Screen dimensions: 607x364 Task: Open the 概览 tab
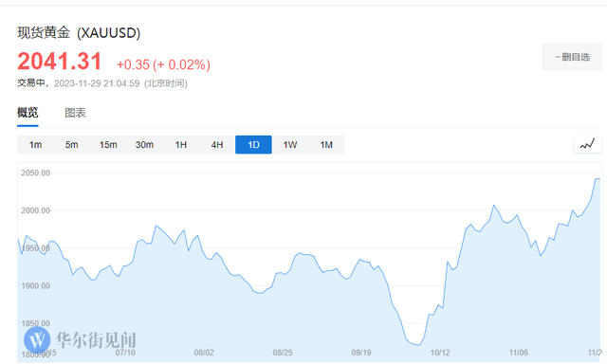[28, 113]
